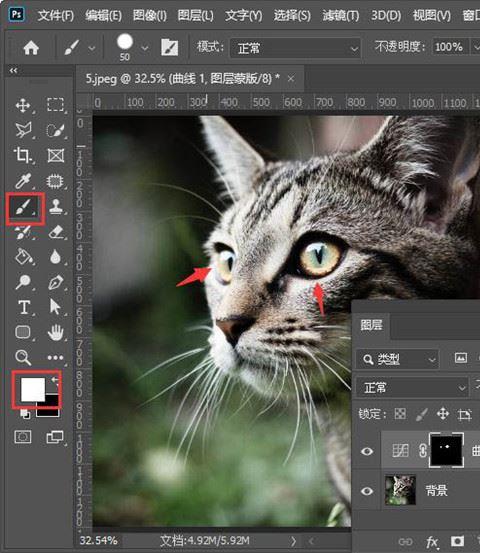The height and width of the screenshot is (553, 480).
Task: Swap foreground and background colors
Action: pyautogui.click(x=55, y=380)
